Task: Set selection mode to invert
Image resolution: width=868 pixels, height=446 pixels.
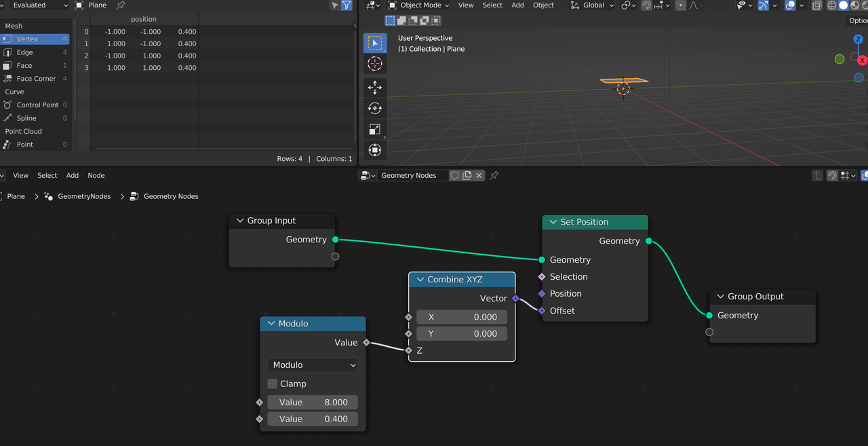Action: 425,21
